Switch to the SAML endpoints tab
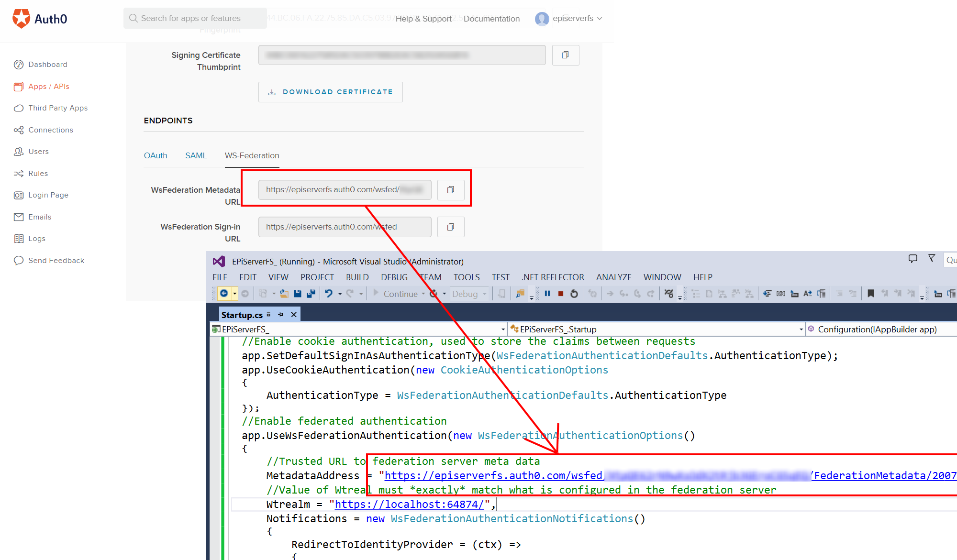 pos(196,155)
